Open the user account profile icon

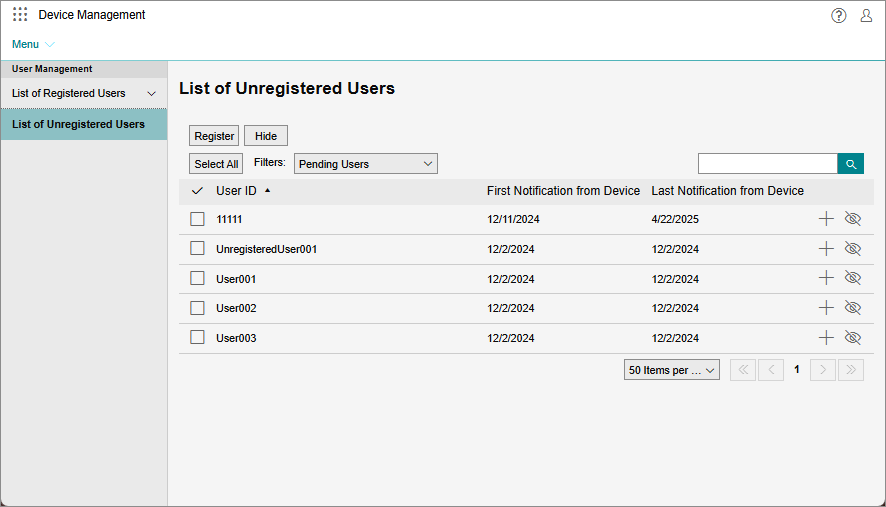coord(866,15)
